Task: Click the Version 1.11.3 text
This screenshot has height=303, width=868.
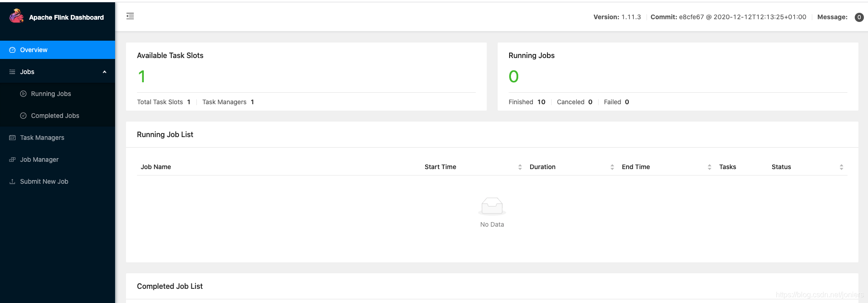Action: click(617, 17)
